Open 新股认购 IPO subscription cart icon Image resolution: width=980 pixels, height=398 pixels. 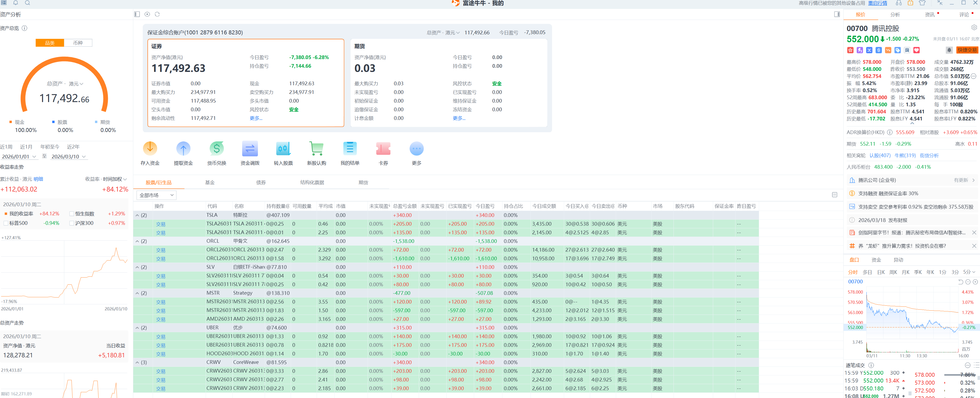[316, 148]
